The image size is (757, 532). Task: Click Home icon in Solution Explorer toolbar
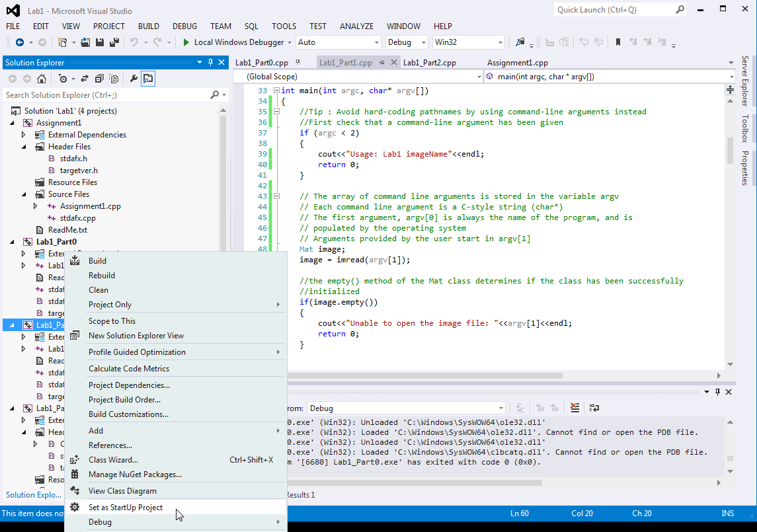coord(40,78)
